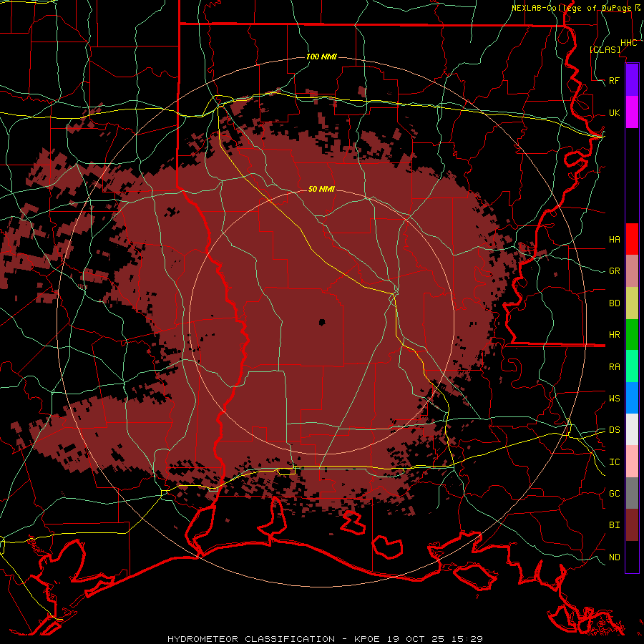Click the HA red legend color swatch

click(x=632, y=239)
